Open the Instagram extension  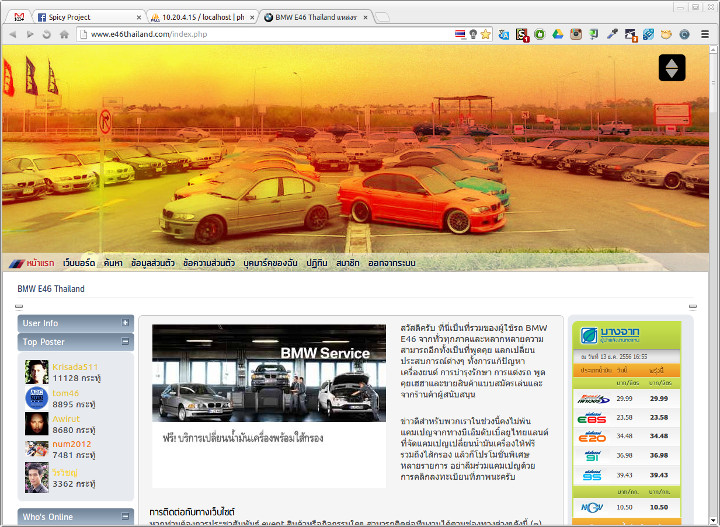tap(576, 34)
